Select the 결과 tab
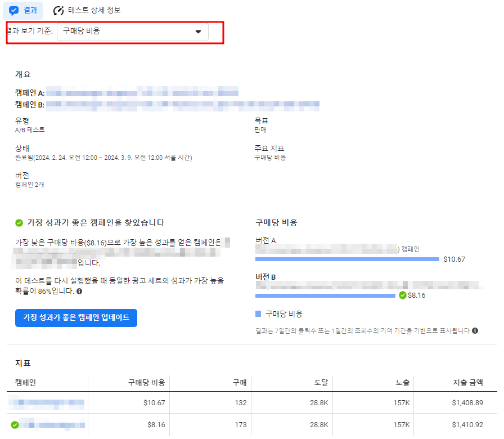The width and height of the screenshot is (504, 439). click(x=22, y=10)
